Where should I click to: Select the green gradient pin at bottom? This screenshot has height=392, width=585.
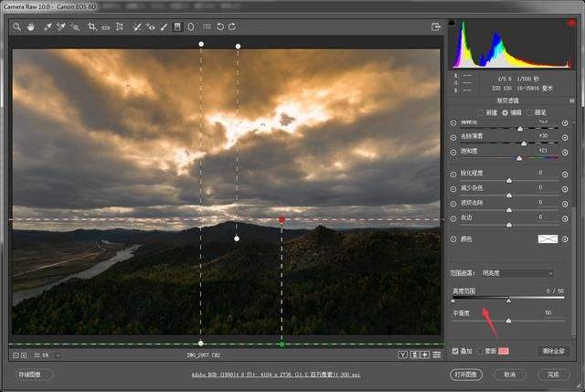click(x=282, y=344)
